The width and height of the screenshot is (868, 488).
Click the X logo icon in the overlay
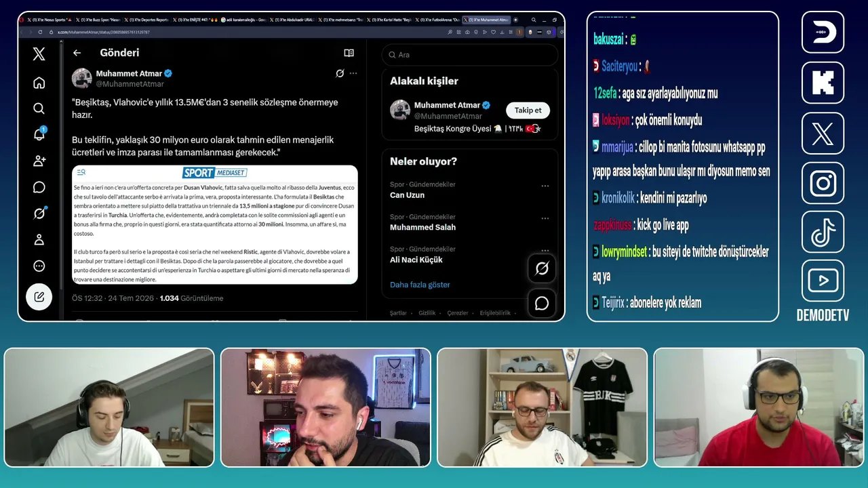pos(823,133)
